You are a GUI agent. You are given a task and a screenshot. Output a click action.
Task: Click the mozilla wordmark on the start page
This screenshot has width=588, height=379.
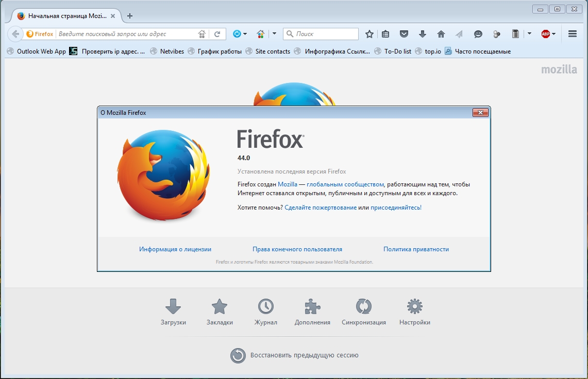point(559,70)
